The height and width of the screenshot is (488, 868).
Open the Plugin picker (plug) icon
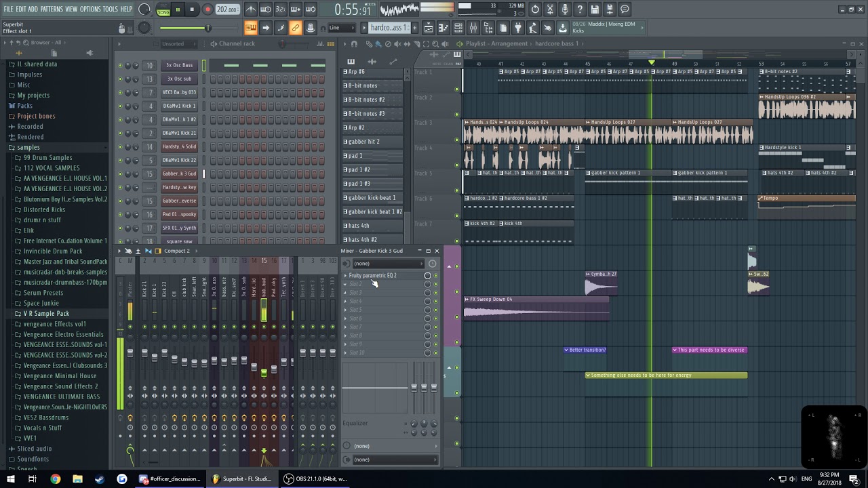click(x=518, y=28)
